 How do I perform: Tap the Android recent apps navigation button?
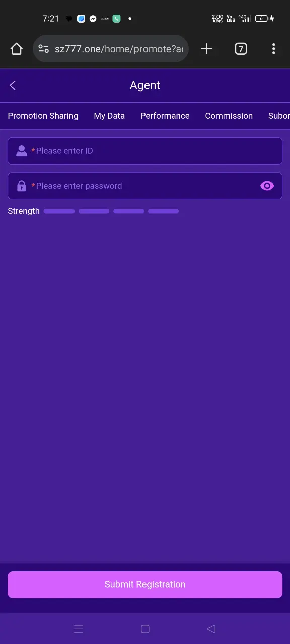(78, 629)
